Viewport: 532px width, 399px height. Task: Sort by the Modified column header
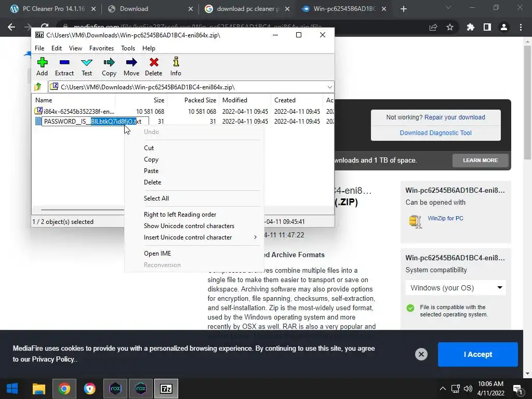point(245,100)
